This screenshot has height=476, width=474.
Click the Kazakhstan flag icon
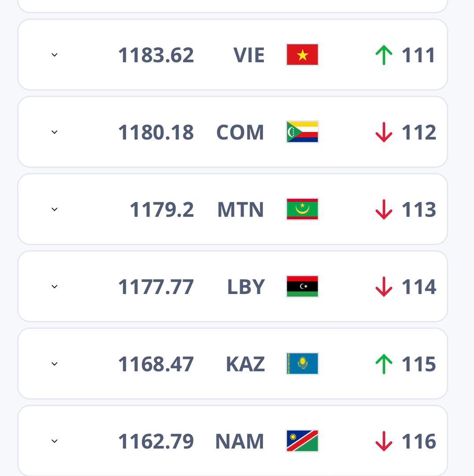pyautogui.click(x=302, y=364)
